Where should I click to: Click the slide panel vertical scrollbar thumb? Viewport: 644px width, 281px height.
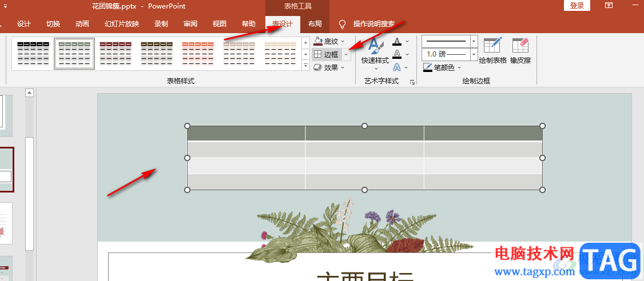(x=29, y=194)
